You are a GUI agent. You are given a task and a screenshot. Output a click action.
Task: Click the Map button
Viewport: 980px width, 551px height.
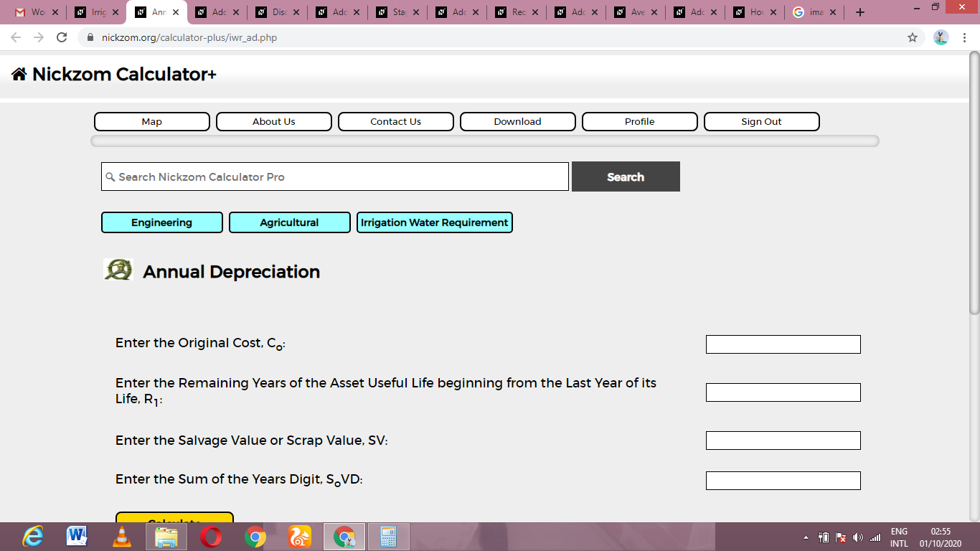click(x=152, y=122)
